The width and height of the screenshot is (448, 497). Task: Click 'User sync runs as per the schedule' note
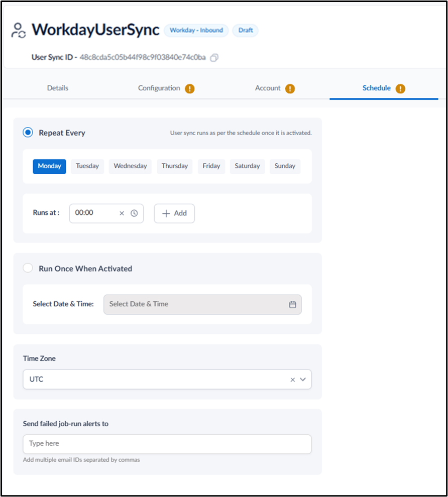tap(241, 133)
